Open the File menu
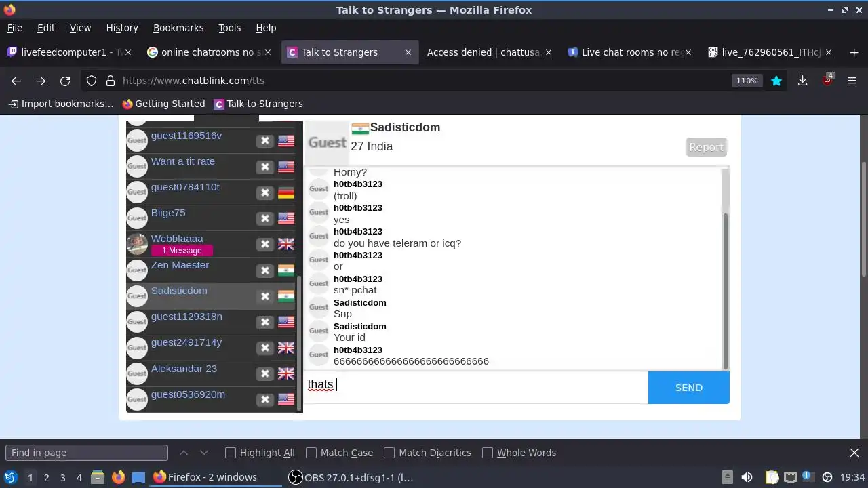The width and height of the screenshot is (868, 488). click(x=15, y=28)
